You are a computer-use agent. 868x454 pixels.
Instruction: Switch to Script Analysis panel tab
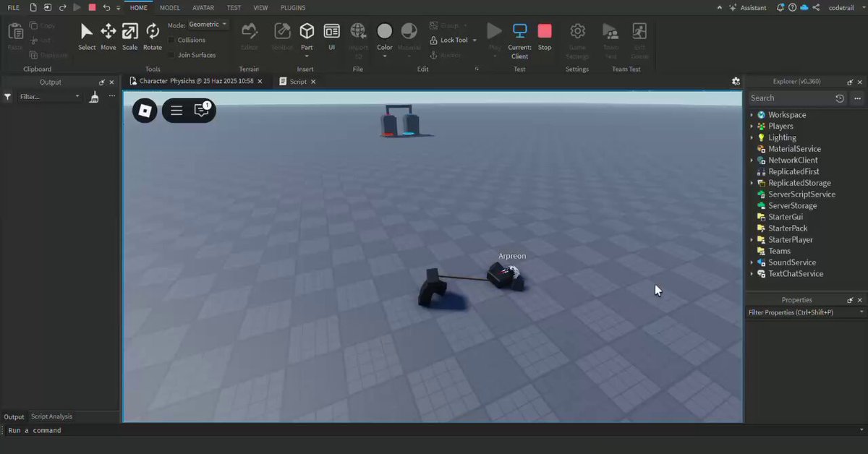click(x=51, y=416)
